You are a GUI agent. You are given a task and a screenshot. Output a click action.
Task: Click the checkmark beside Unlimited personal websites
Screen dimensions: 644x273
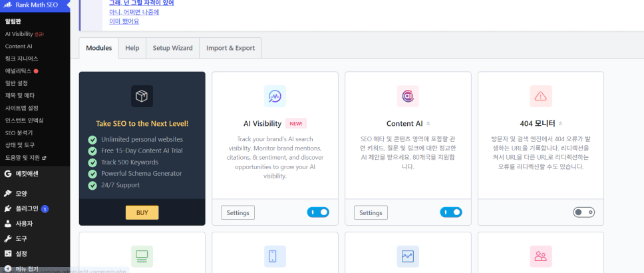(x=92, y=139)
